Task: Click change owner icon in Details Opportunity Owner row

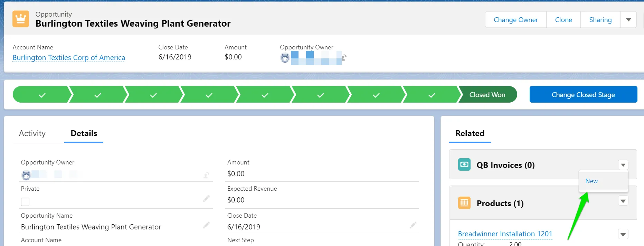Action: (x=206, y=175)
